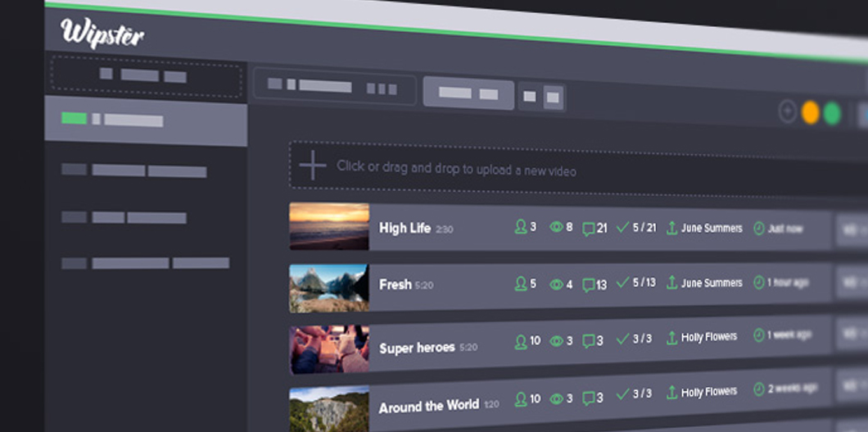This screenshot has height=432, width=868.
Task: Click the Around the World video title
Action: pos(427,407)
